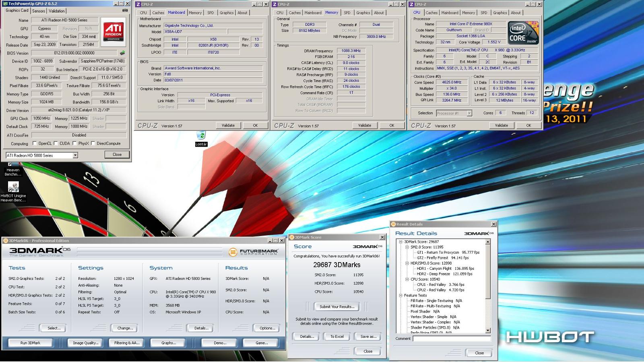Image resolution: width=644 pixels, height=362 pixels.
Task: Select GT2 - Firefly Forest row
Action: pos(443,258)
